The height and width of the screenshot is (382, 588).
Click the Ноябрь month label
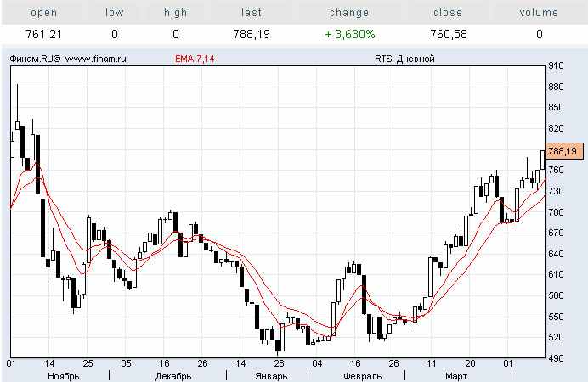pos(64,376)
